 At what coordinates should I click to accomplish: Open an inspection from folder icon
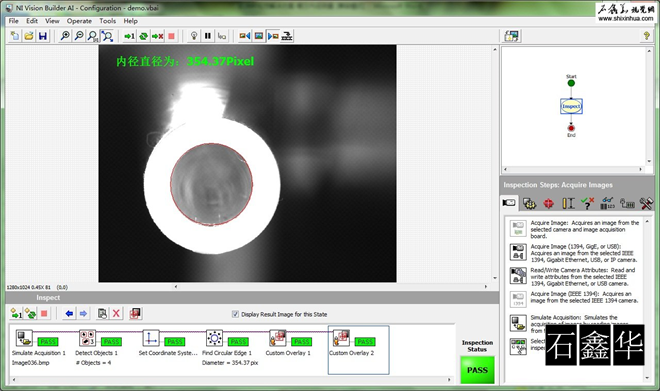click(29, 36)
